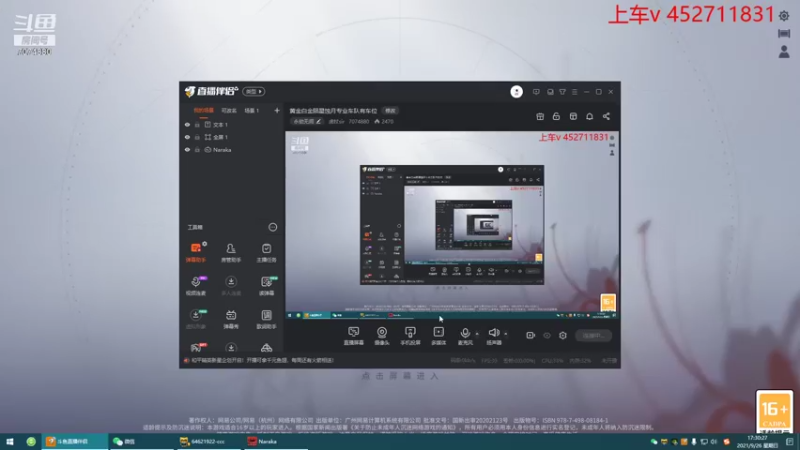Add a 直播屏幕 screen capture source
The image size is (800, 450).
coord(354,336)
